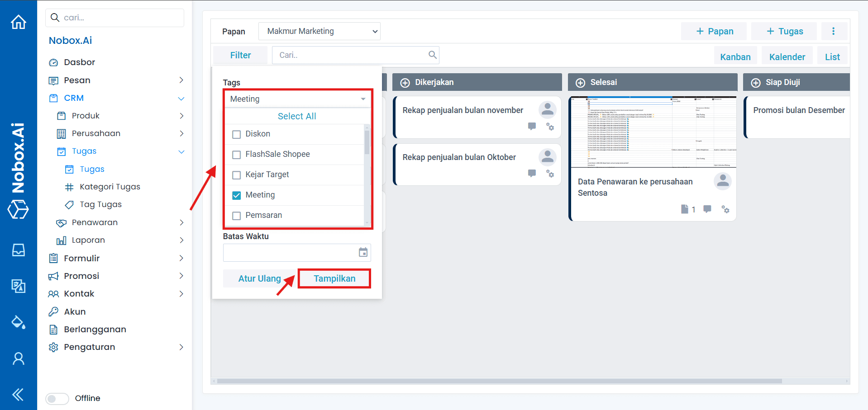
Task: Open Tag Tugas in the sidebar
Action: pos(100,204)
